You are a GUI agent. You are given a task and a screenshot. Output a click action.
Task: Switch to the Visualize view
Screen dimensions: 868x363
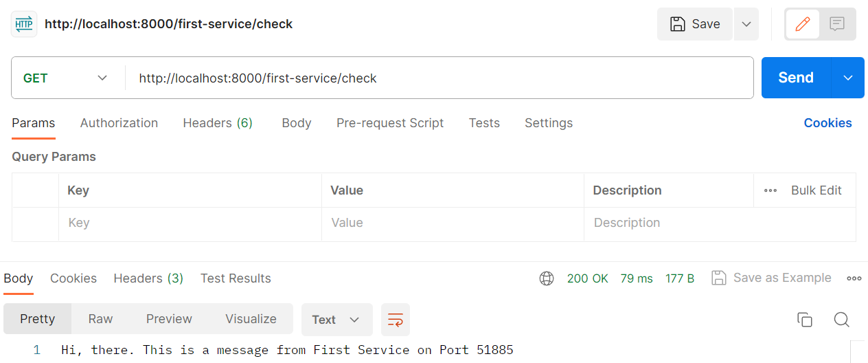(251, 319)
